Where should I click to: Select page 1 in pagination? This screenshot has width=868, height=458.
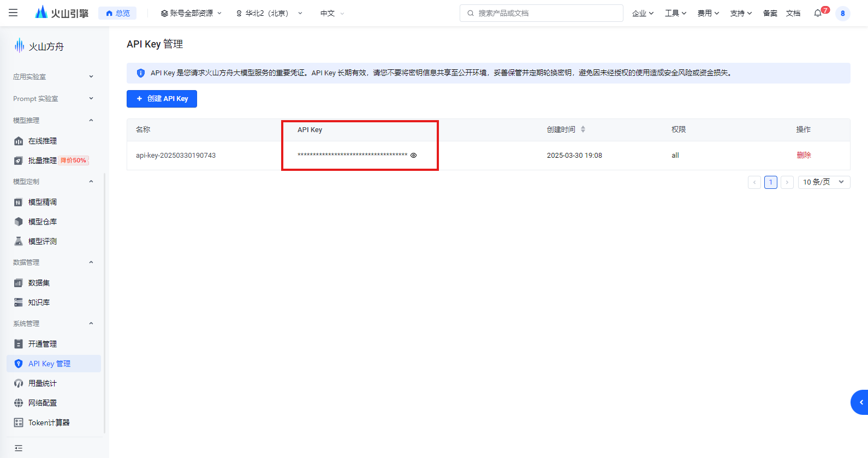pos(771,182)
